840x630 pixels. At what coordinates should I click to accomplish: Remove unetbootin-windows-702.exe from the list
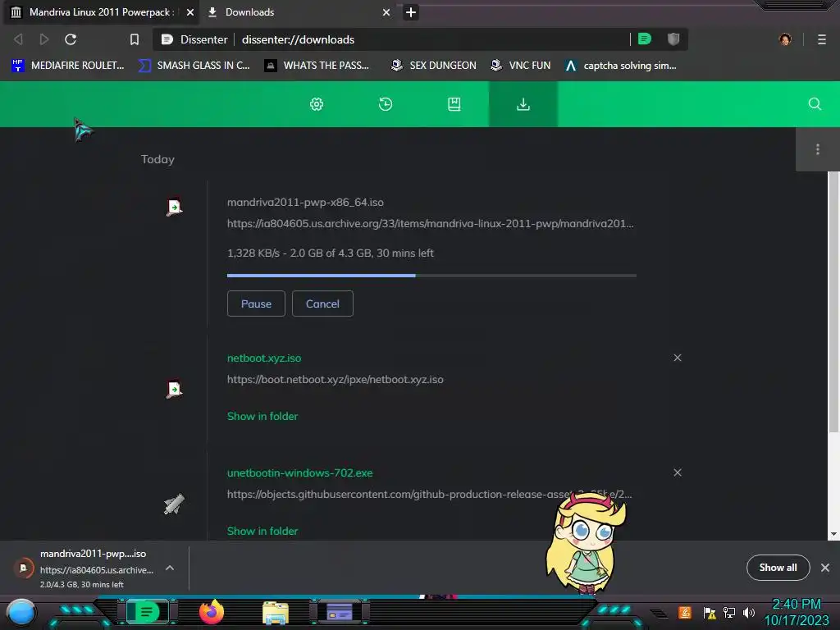(x=678, y=472)
